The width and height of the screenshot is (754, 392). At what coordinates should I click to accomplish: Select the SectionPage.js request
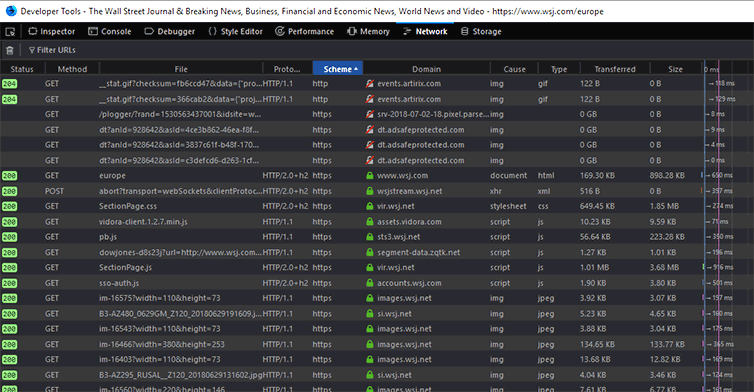click(377, 267)
